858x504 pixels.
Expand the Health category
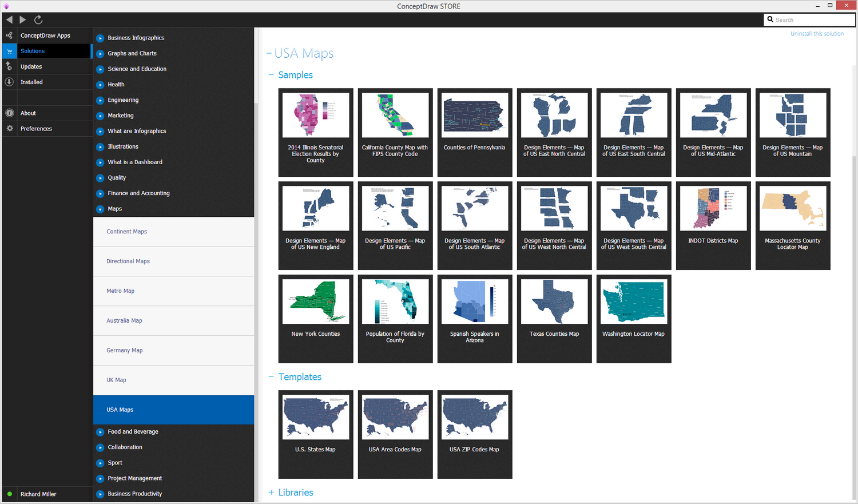pyautogui.click(x=100, y=85)
